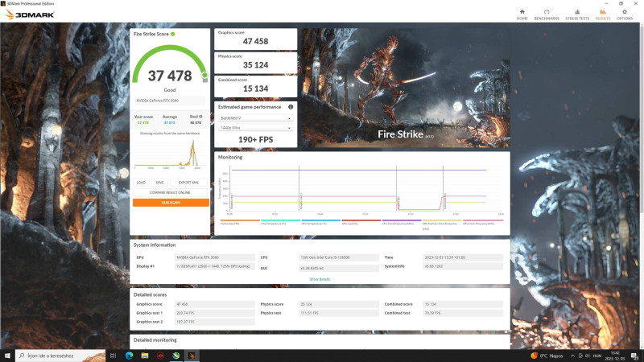Open the red circular app on taskbar
Viewport: 644px width, 362px height.
tap(160, 356)
